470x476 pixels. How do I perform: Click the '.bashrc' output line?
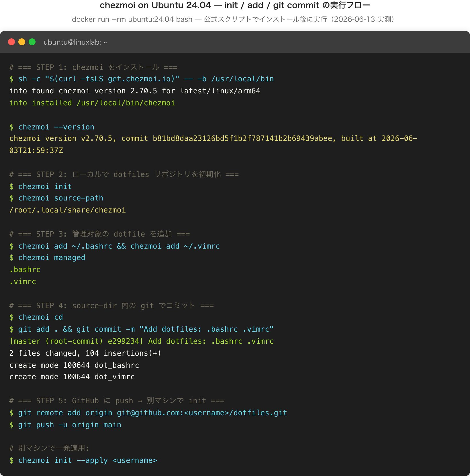click(x=25, y=270)
